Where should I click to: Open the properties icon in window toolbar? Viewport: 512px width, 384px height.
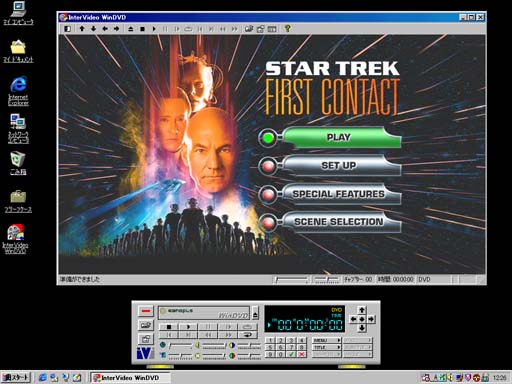(260, 29)
